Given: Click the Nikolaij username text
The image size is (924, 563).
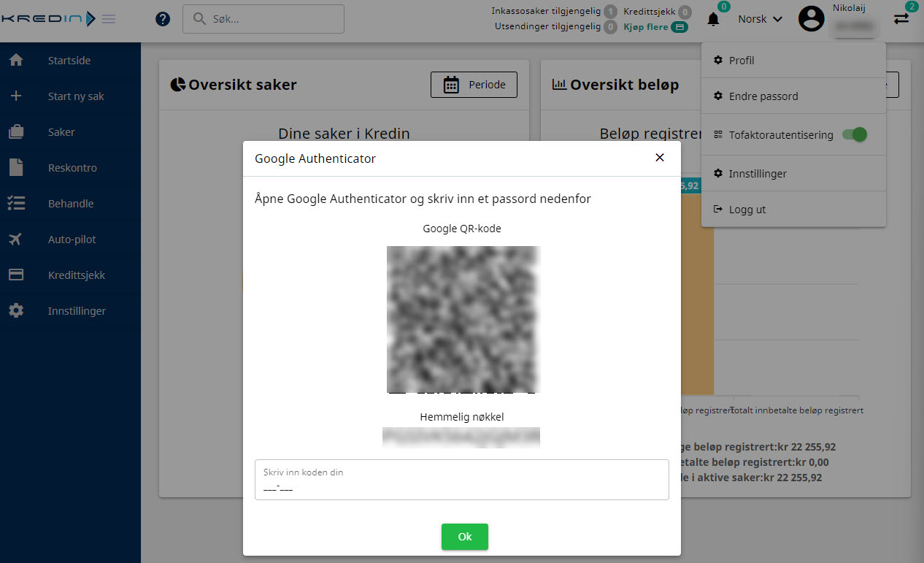Looking at the screenshot, I should [x=849, y=8].
